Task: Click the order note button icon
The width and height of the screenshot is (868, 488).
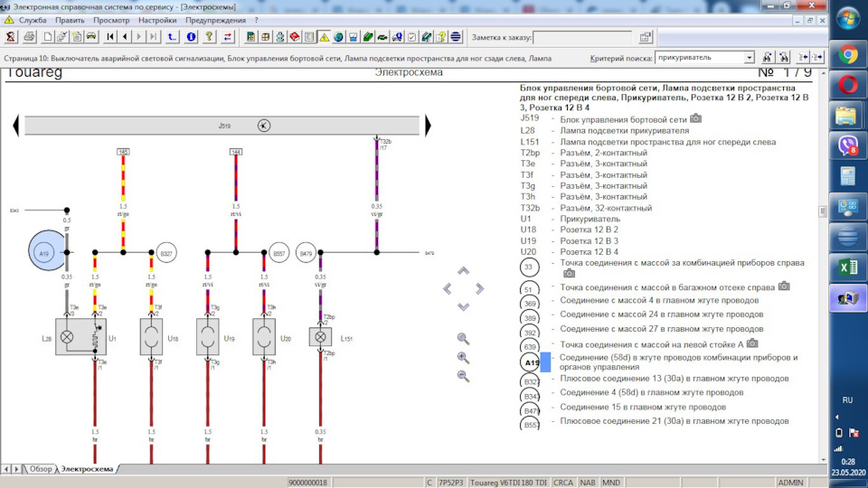Action: (x=646, y=38)
